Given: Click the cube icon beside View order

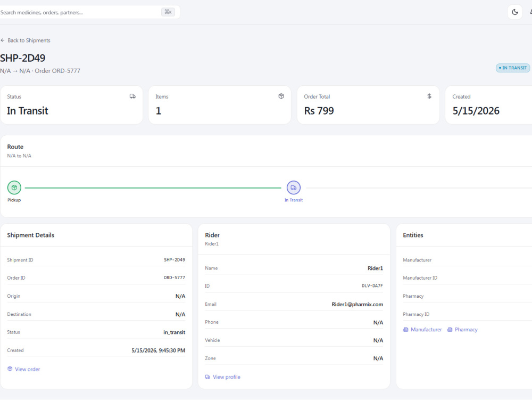Looking at the screenshot, I should pos(10,369).
